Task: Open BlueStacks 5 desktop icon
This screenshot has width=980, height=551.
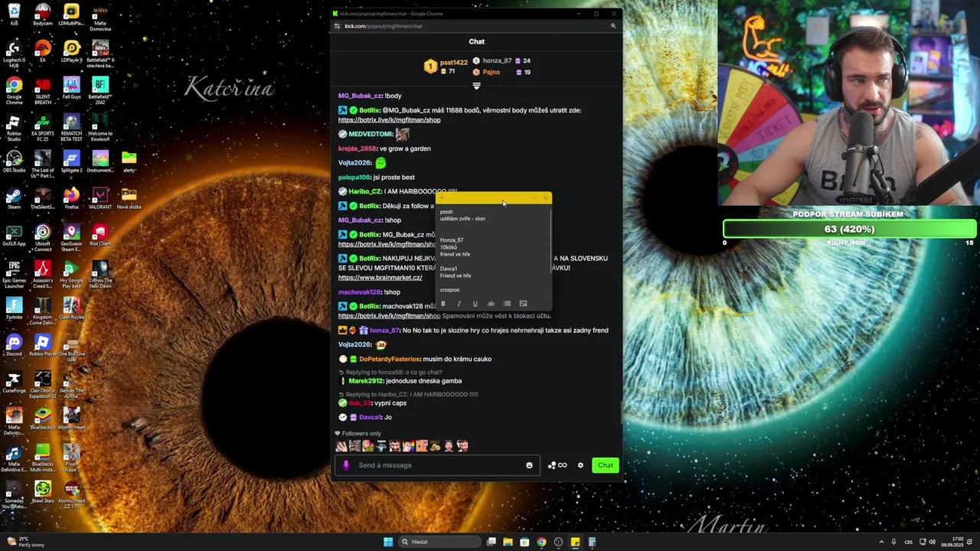Action: pyautogui.click(x=43, y=419)
